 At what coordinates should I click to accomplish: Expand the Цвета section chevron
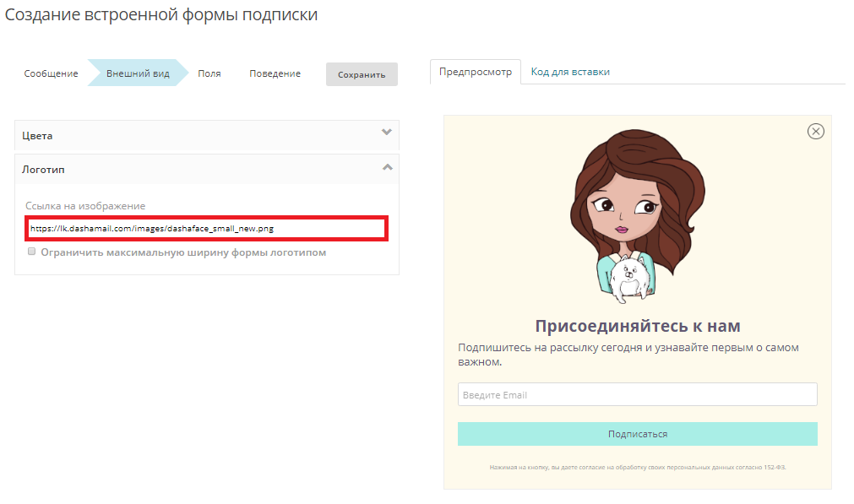(x=387, y=133)
